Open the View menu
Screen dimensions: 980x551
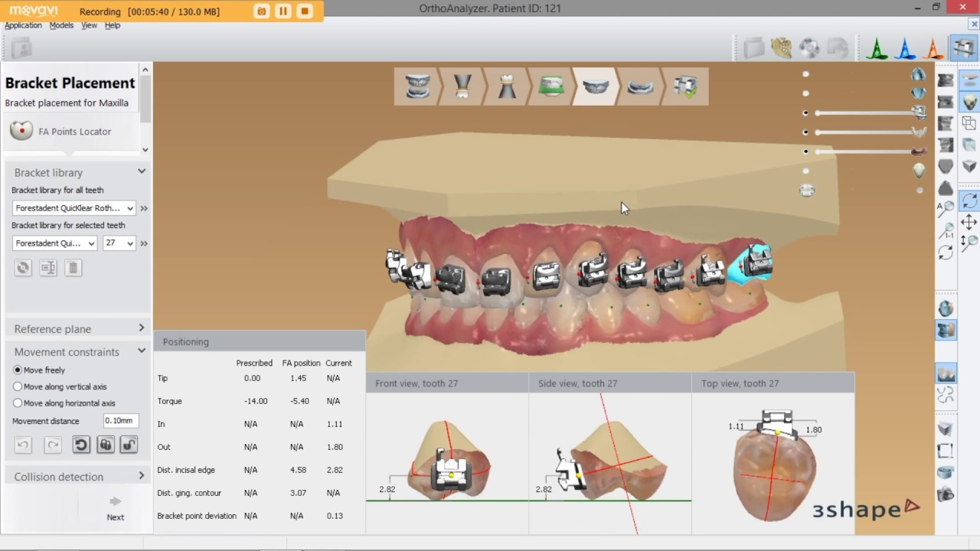[89, 25]
